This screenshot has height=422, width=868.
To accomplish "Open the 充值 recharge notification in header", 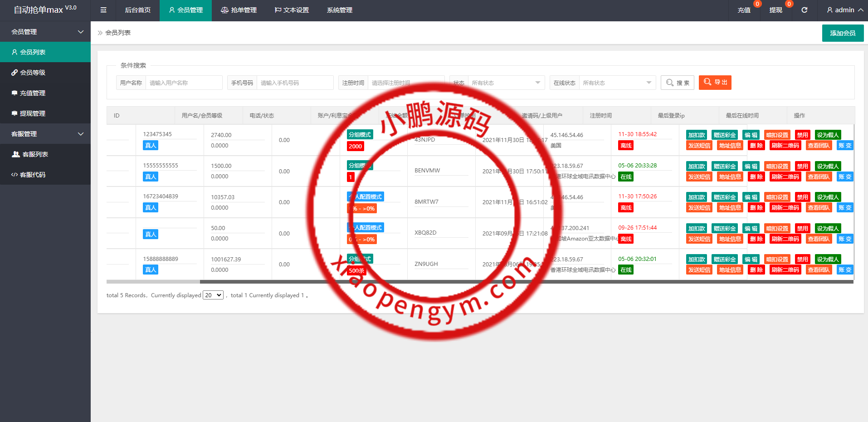I will tap(744, 10).
